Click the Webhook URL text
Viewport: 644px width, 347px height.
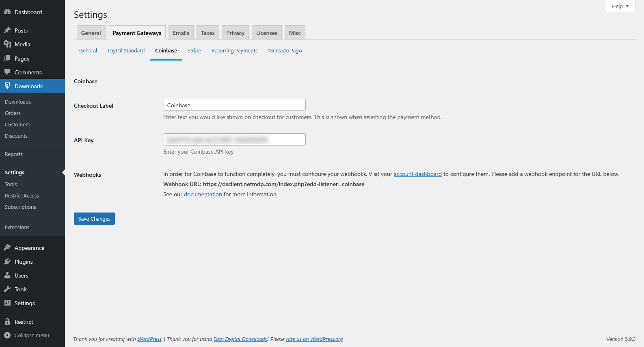264,184
